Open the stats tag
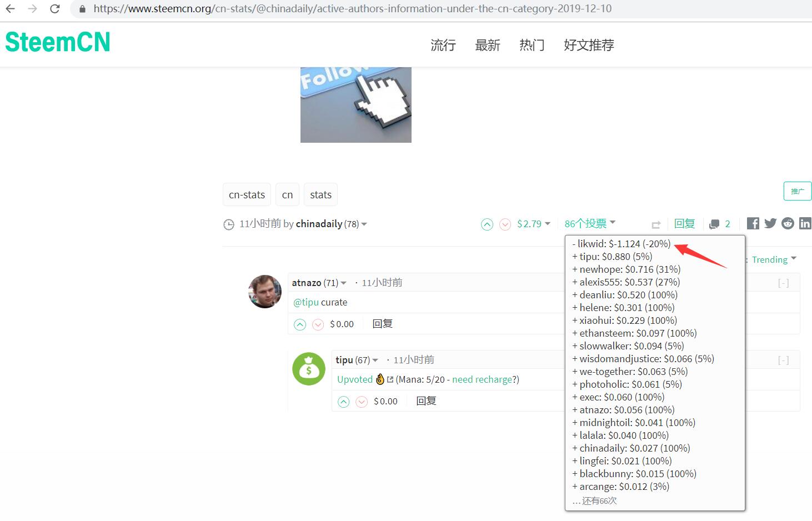Screen dimensions: 812x521 320,194
